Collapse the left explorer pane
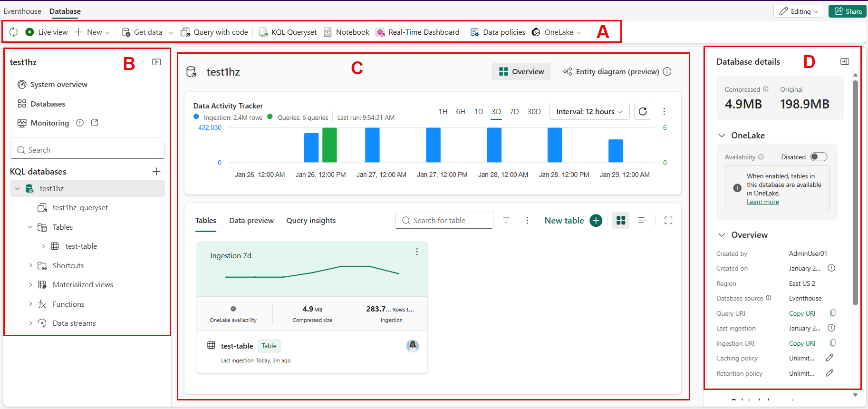The image size is (868, 409). tap(156, 62)
